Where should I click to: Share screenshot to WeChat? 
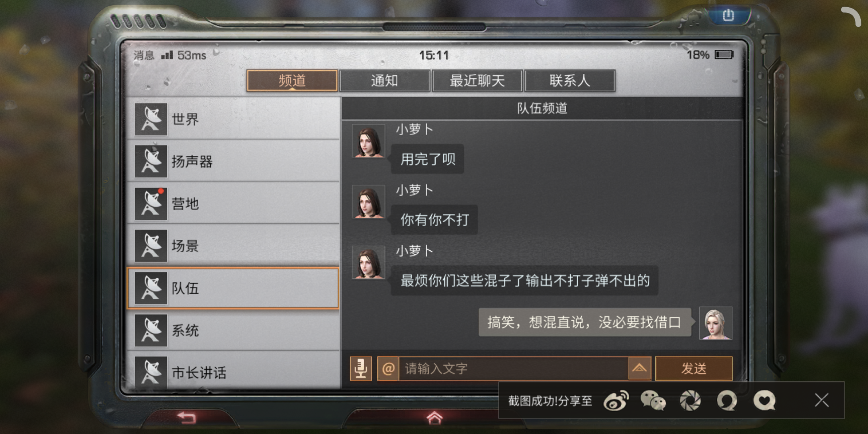click(653, 401)
